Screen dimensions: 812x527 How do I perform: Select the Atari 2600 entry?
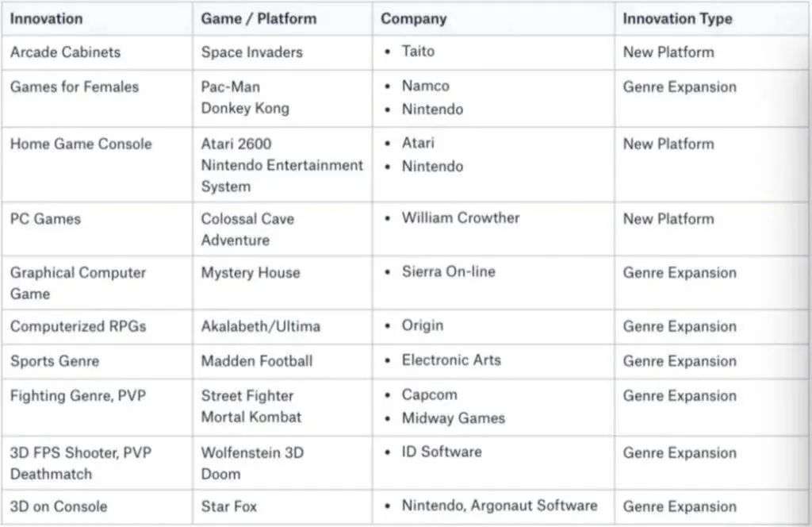tap(236, 144)
